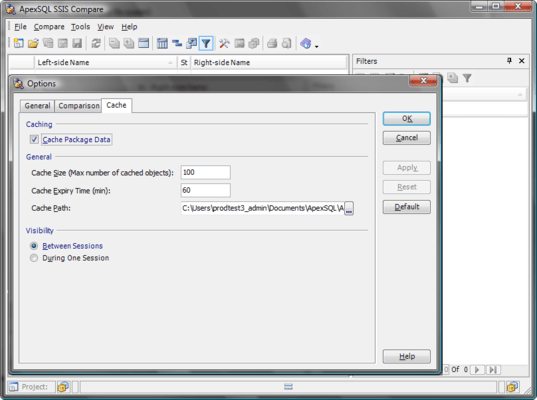Click the browse ellipsis button beside Cache Path
537x400 pixels.
pos(349,208)
